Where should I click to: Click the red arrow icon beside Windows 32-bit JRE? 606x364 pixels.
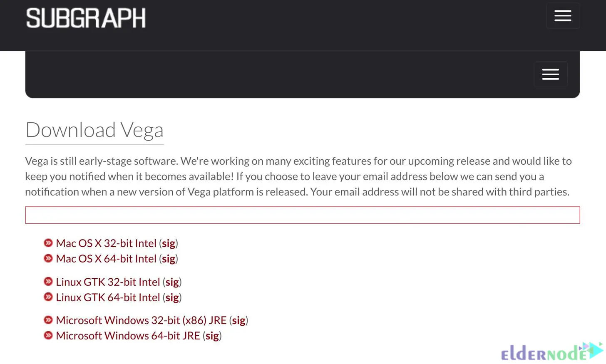[x=48, y=320]
